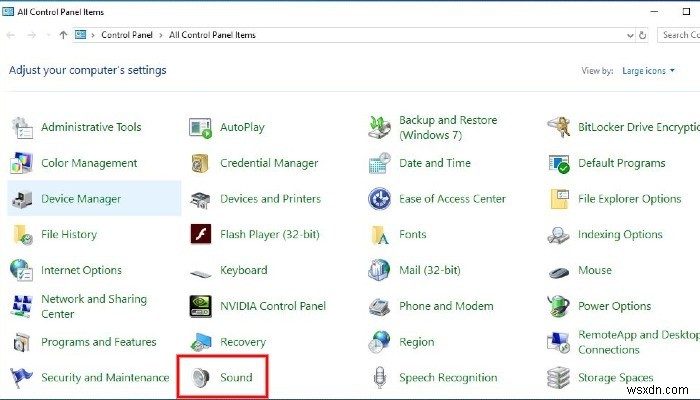Open the Mail (32-bit) icon
This screenshot has width=700, height=400.
pyautogui.click(x=379, y=271)
